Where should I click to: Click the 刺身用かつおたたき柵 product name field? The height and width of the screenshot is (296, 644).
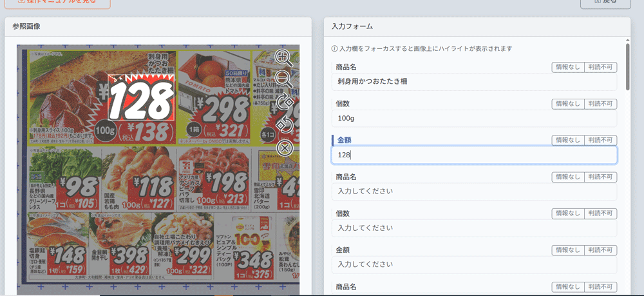tap(474, 82)
